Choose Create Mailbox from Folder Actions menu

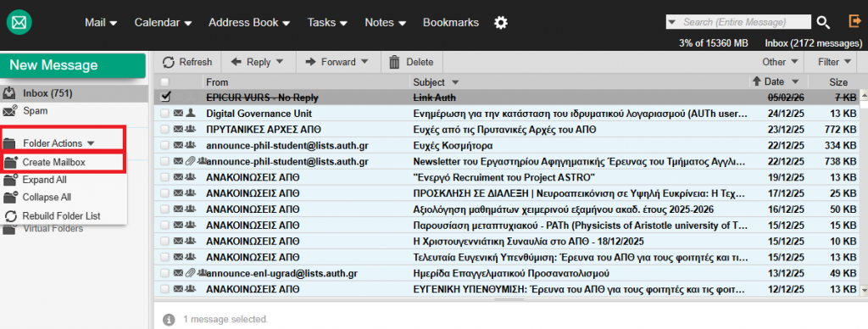64,162
